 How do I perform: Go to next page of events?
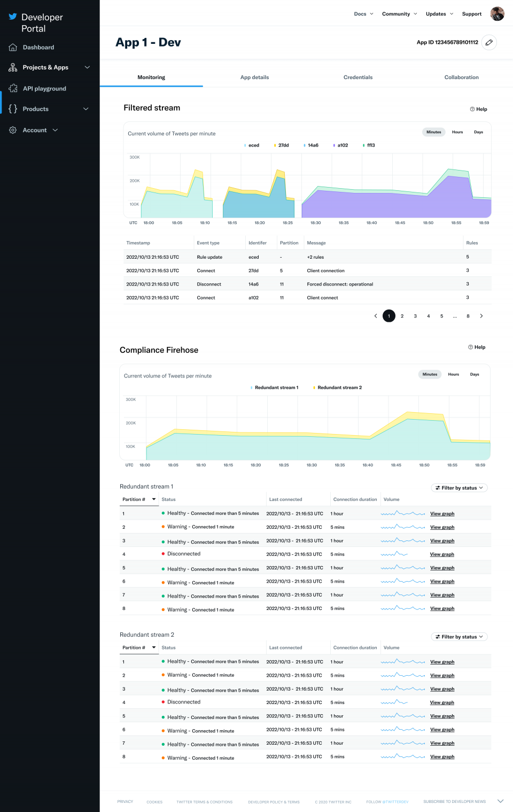[x=481, y=316]
